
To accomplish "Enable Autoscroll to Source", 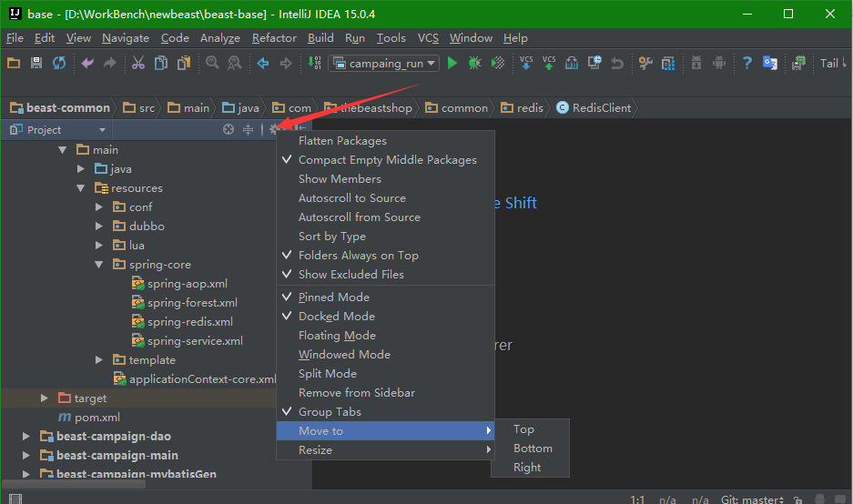I will pos(385,198).
